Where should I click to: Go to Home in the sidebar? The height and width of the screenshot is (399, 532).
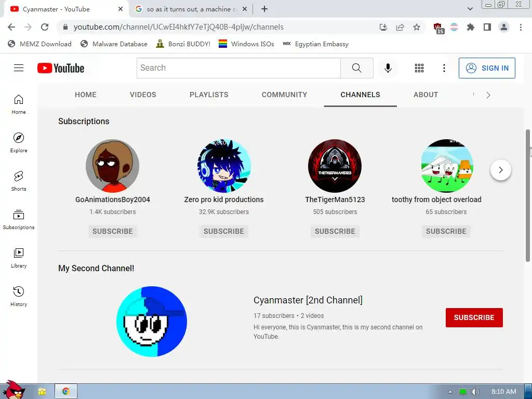(x=19, y=104)
